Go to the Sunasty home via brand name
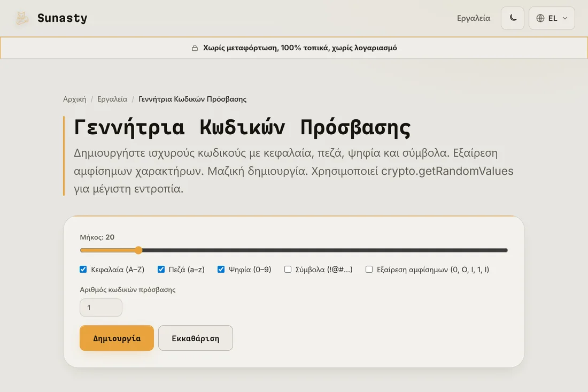This screenshot has height=392, width=588. coord(62,18)
